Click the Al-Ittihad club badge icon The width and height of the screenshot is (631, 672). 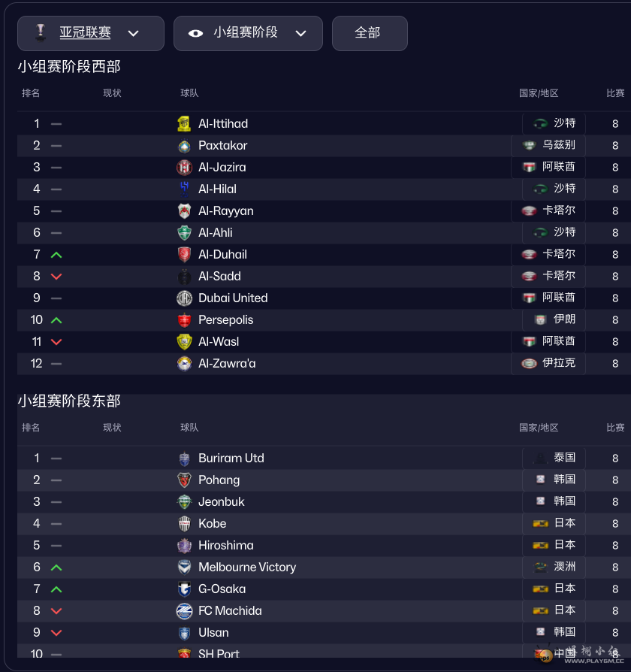(184, 124)
